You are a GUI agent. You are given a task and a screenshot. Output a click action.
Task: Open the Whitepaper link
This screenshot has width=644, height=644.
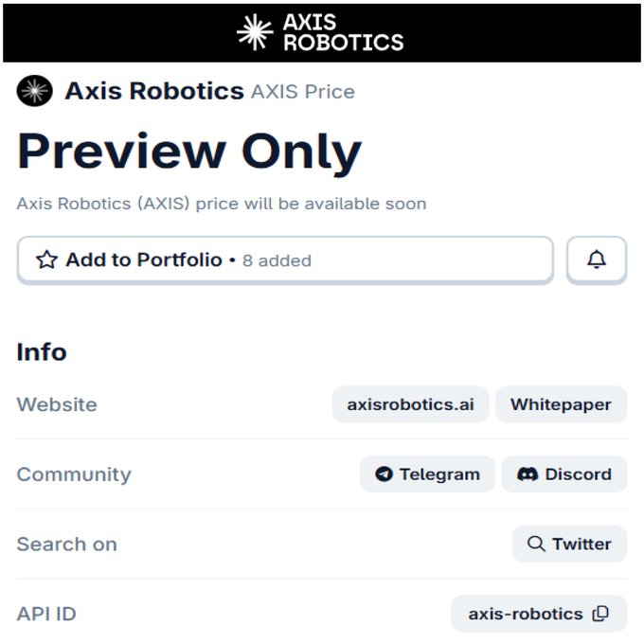click(x=561, y=404)
